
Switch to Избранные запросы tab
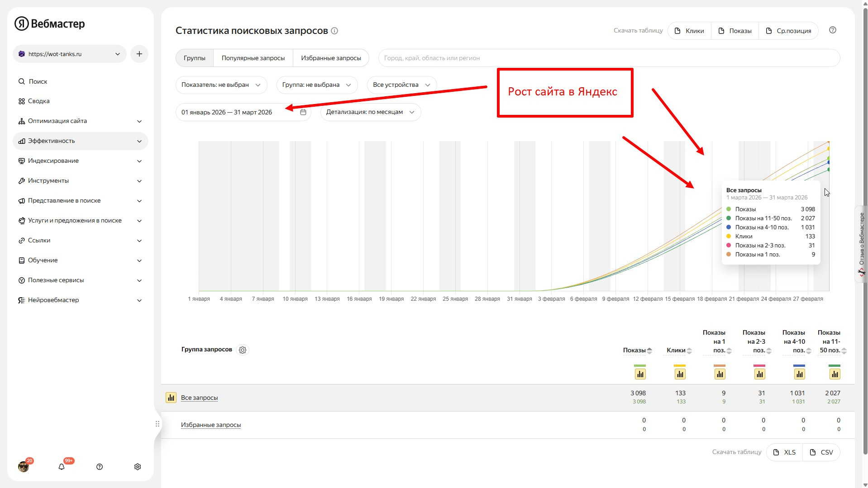point(331,58)
